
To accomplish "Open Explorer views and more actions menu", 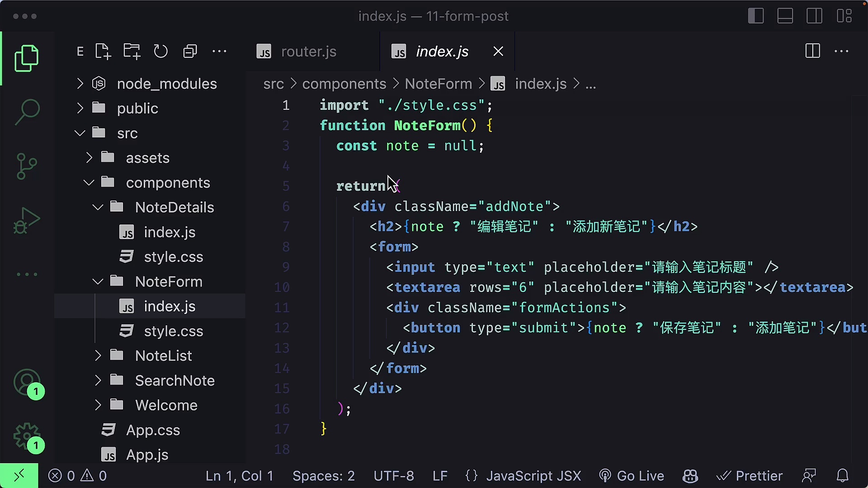I will point(220,52).
